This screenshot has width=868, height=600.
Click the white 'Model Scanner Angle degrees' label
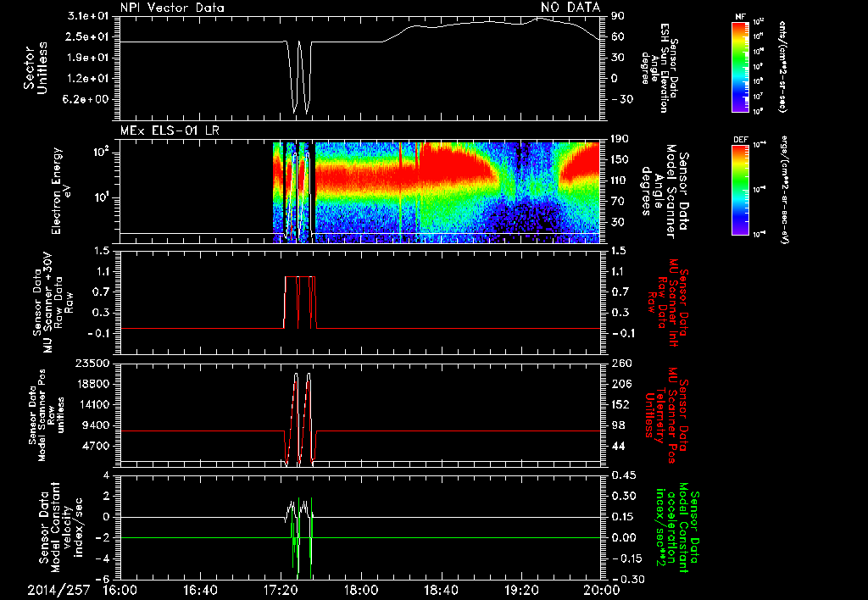(665, 192)
